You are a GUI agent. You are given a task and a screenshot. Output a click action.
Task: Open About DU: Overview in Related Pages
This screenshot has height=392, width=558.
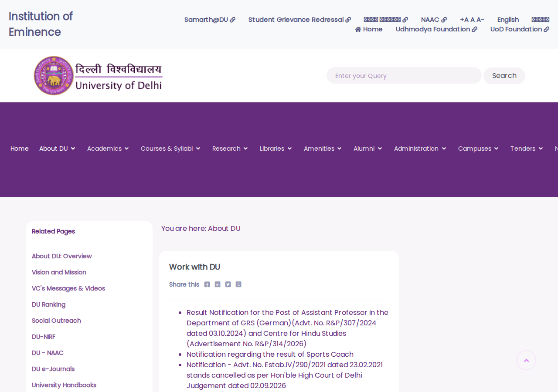[62, 256]
